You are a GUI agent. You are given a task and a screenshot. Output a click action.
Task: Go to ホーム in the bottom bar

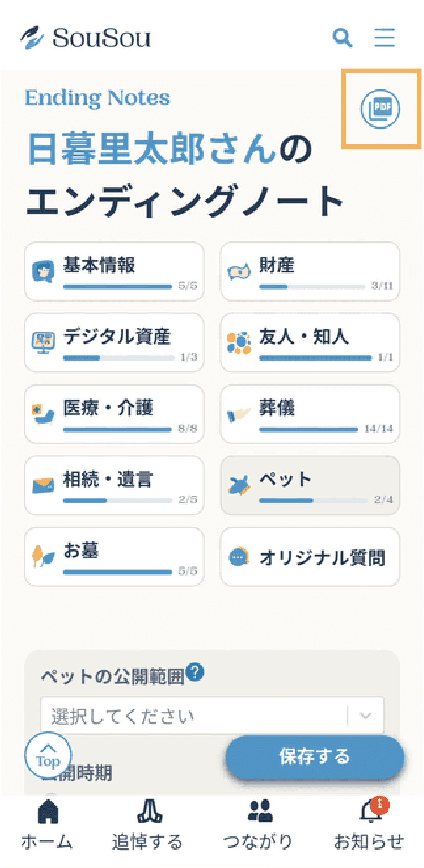48,823
